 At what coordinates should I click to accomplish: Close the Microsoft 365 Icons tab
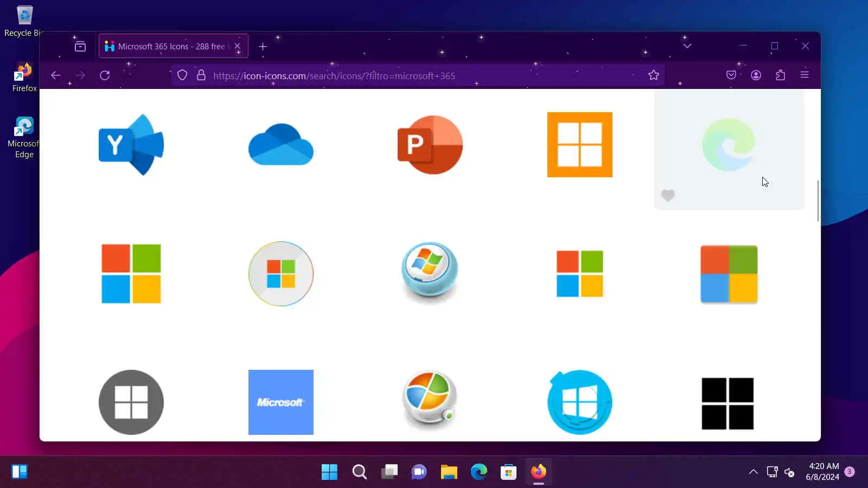(x=237, y=47)
